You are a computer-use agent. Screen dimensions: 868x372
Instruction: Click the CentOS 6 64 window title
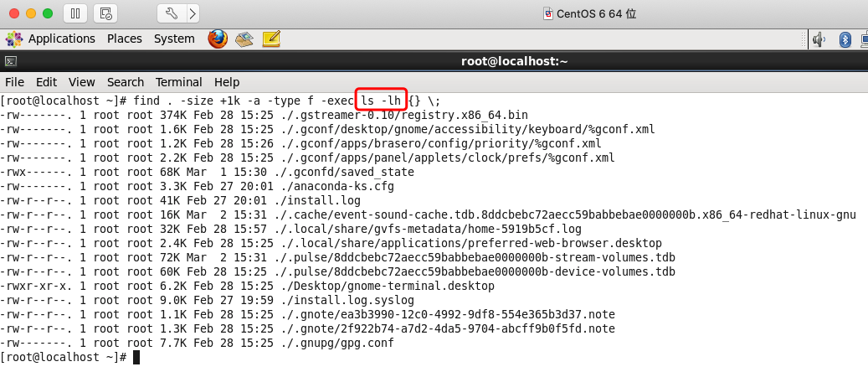click(x=596, y=14)
